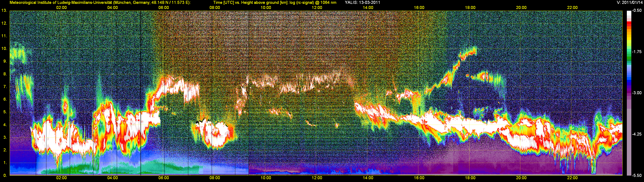Select the 16:00 label on the upper time axis
The image size is (644, 182).
tap(419, 7)
